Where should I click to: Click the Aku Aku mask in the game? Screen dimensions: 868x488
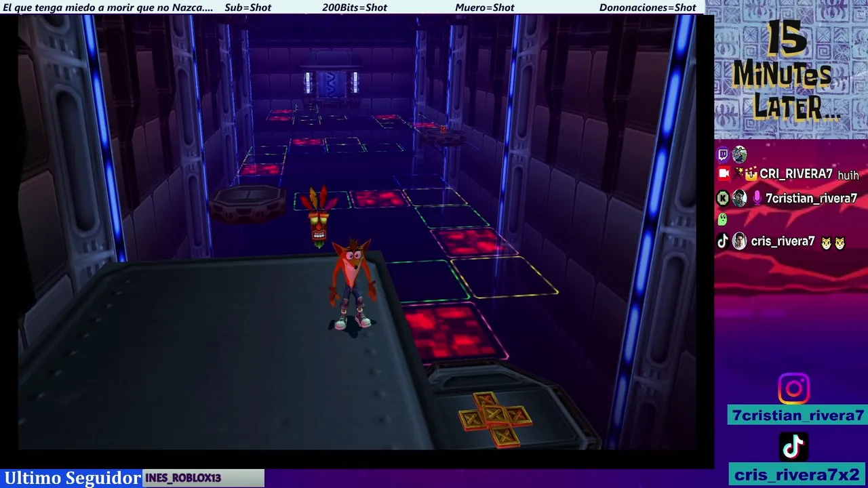(318, 217)
